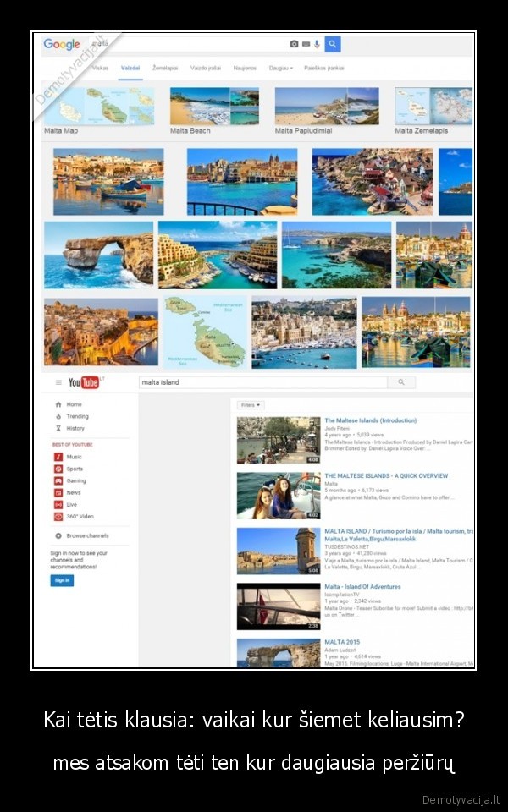The width and height of the screenshot is (508, 812).
Task: Click the YouTube search magnifier button
Action: pyautogui.click(x=401, y=382)
